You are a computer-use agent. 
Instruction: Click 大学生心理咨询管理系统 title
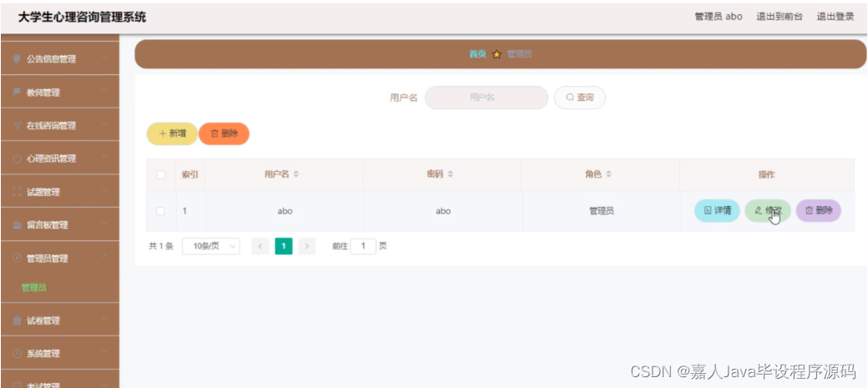tap(82, 18)
